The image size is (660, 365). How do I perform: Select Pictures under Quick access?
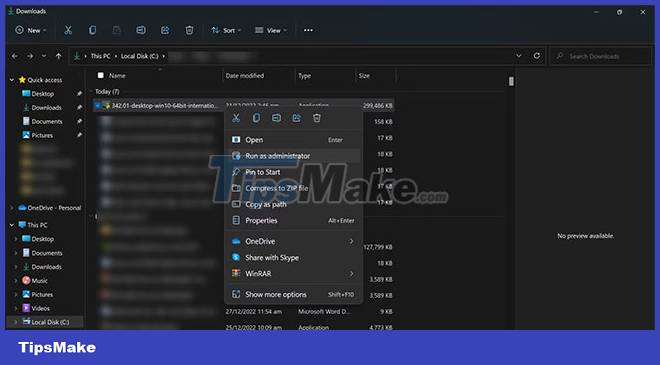(x=42, y=136)
